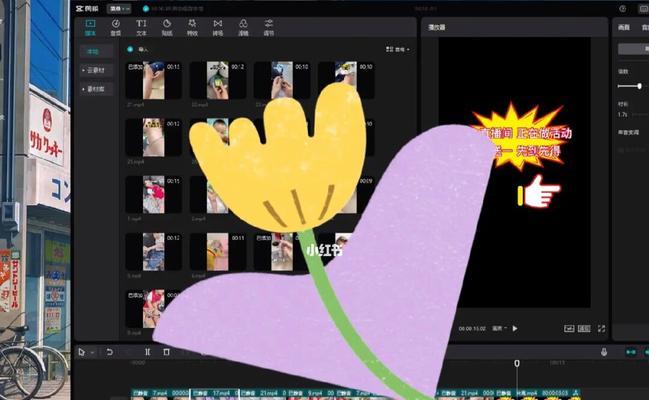The width and height of the screenshot is (649, 400).
Task: Open the player 画质 quality dropdown
Action: click(x=499, y=328)
